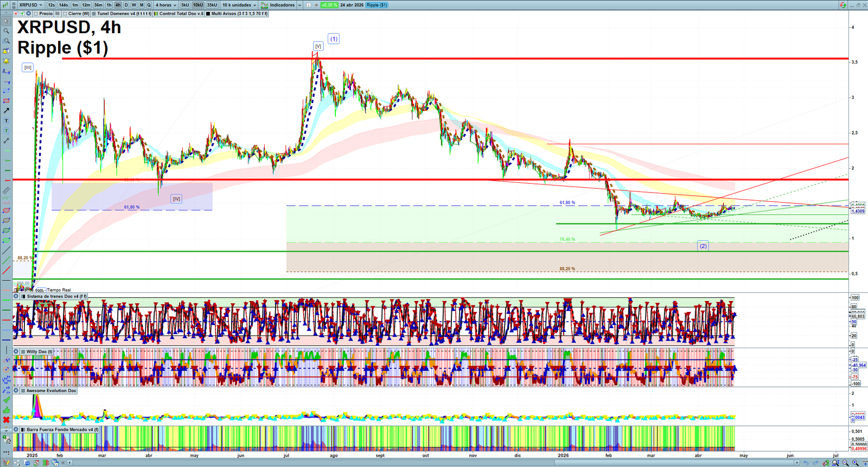Click the zoom out magnifier at bottom right
The height and width of the screenshot is (467, 868).
845,463
